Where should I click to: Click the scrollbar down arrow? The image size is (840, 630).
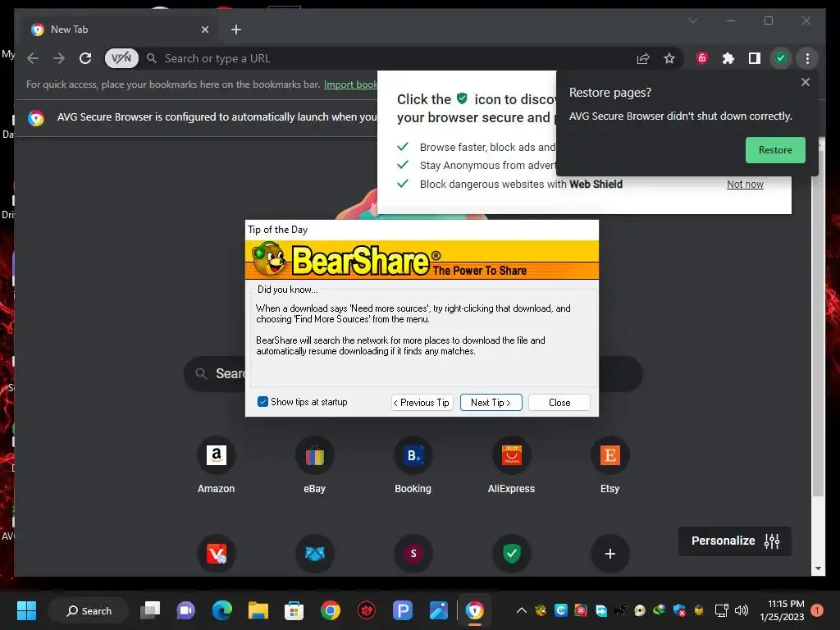tap(818, 568)
